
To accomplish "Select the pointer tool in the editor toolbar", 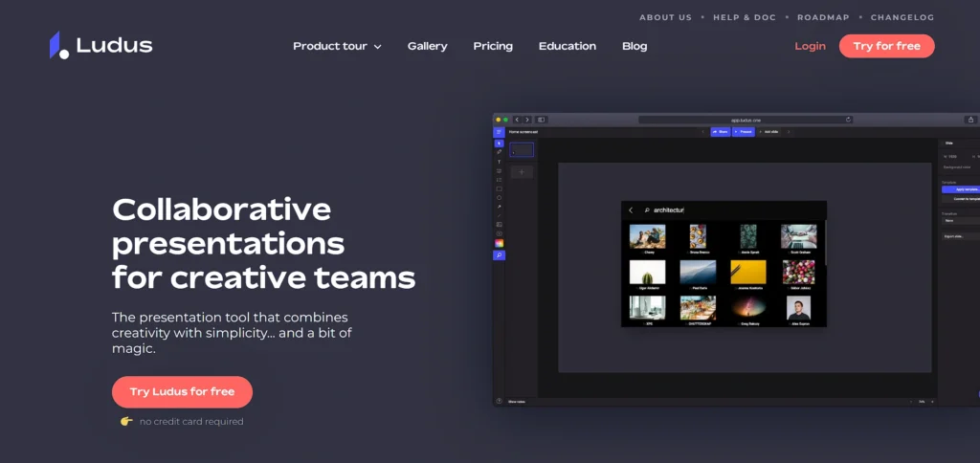I will click(499, 143).
